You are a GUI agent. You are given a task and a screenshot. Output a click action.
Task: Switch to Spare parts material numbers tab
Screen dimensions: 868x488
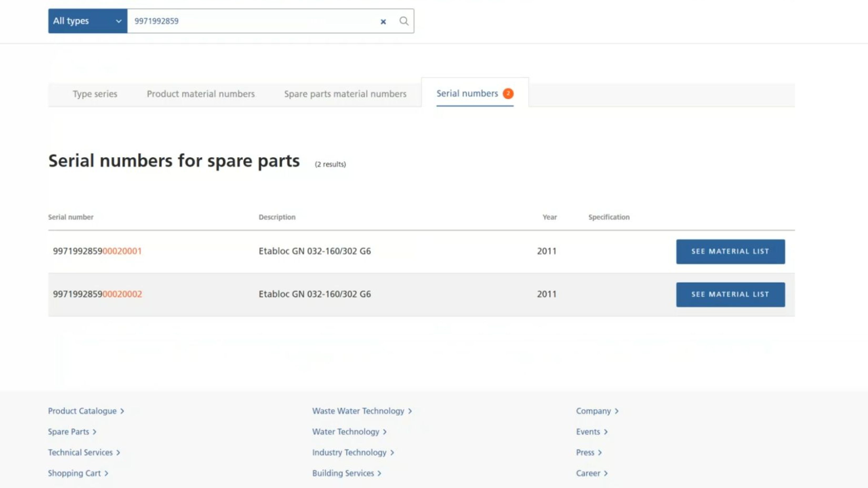coord(345,94)
